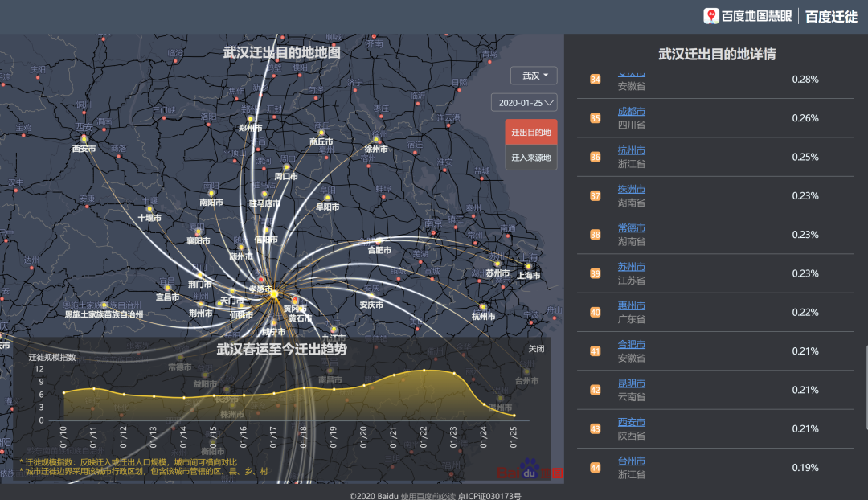Click the 0.19% value for 台州市

point(805,467)
